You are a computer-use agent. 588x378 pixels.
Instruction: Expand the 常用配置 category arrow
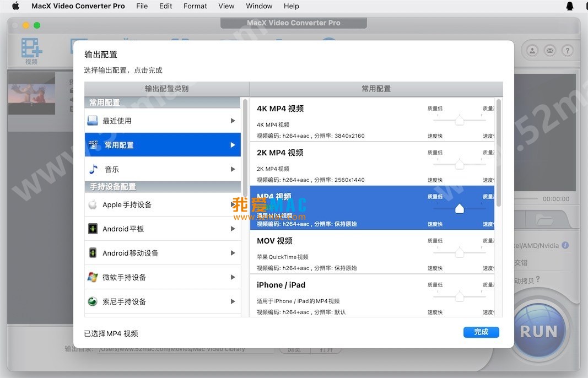pyautogui.click(x=233, y=145)
